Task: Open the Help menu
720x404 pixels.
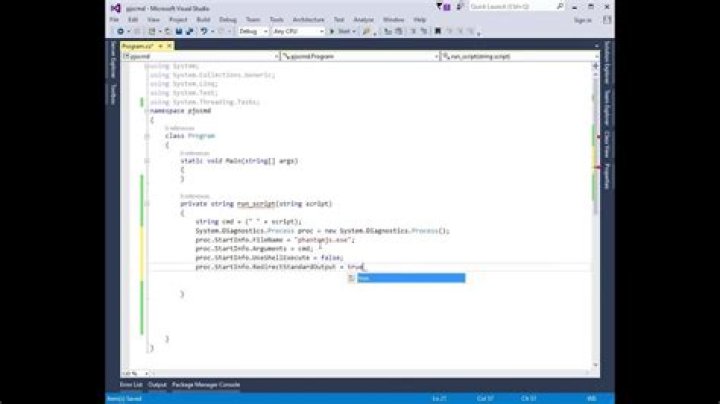Action: click(x=420, y=20)
